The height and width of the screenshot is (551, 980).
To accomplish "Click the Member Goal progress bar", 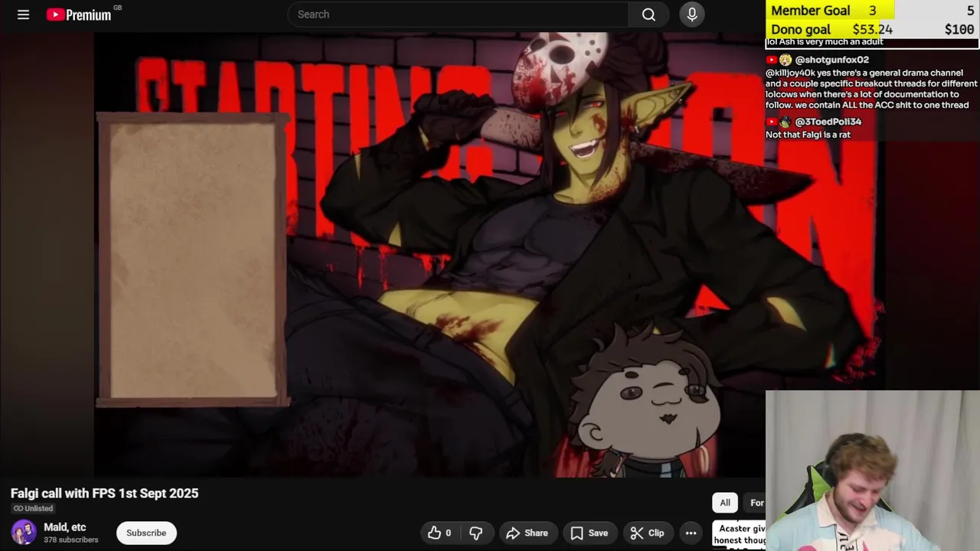I will (x=873, y=11).
